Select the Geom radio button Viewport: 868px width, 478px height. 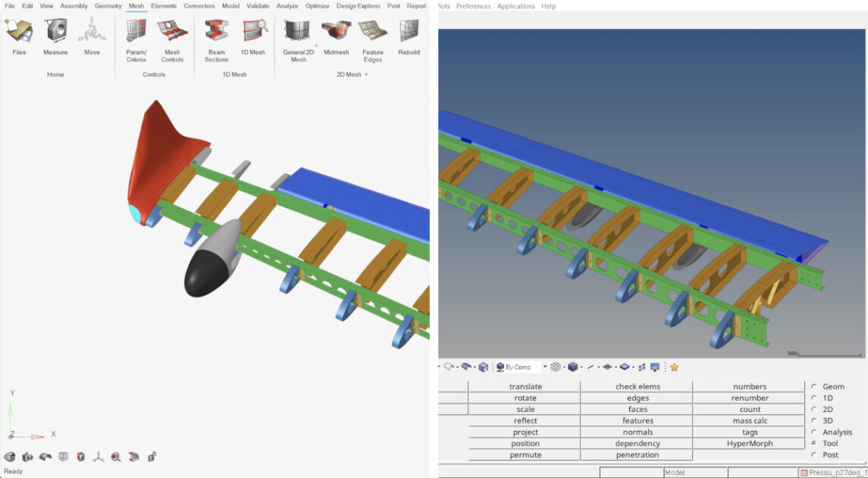coord(814,387)
